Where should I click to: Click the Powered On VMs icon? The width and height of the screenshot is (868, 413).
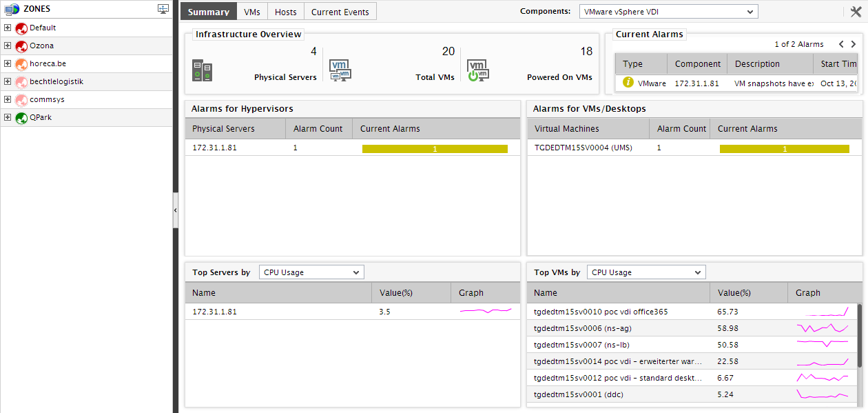478,70
